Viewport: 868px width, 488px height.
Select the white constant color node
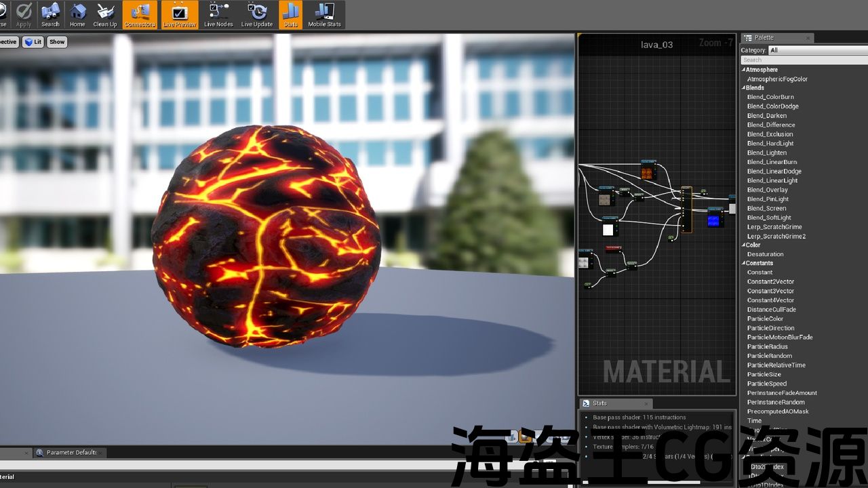coord(608,229)
